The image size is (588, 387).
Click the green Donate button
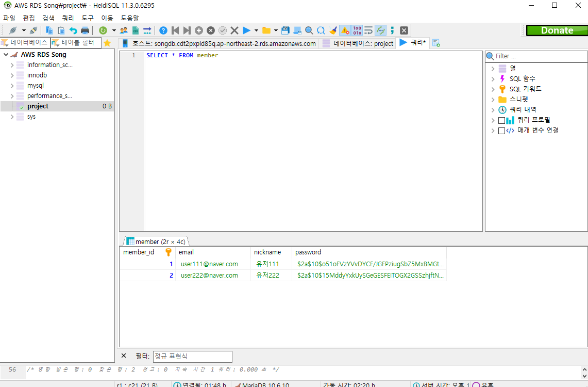pyautogui.click(x=557, y=30)
